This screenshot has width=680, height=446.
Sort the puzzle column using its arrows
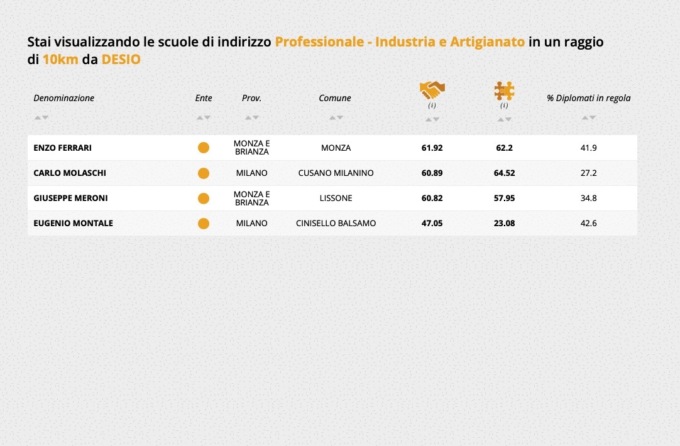504,119
